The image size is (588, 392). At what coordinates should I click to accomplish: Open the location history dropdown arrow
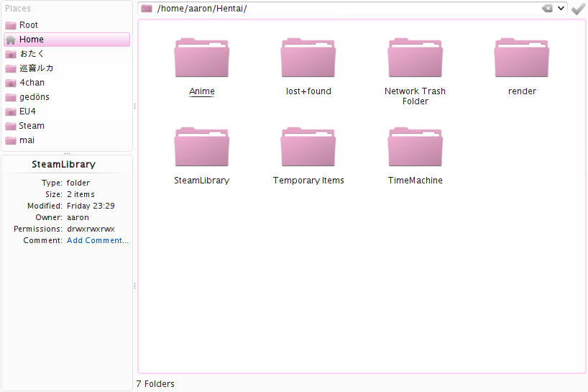(561, 8)
